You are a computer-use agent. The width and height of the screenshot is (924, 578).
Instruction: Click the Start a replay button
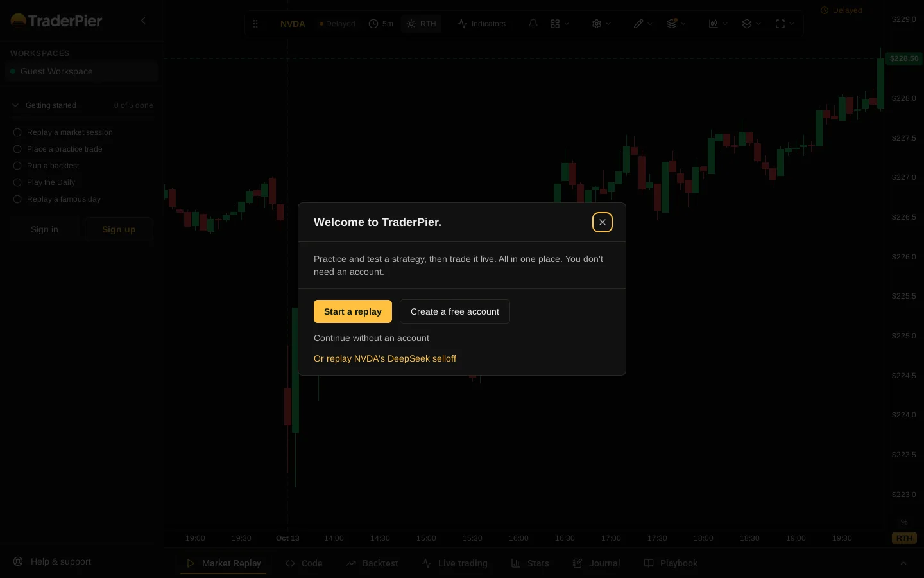coord(353,311)
